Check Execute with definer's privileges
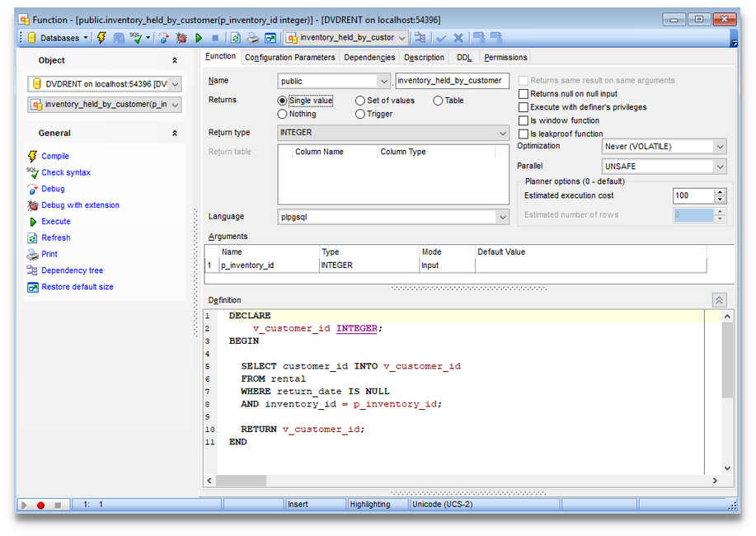 coord(523,106)
